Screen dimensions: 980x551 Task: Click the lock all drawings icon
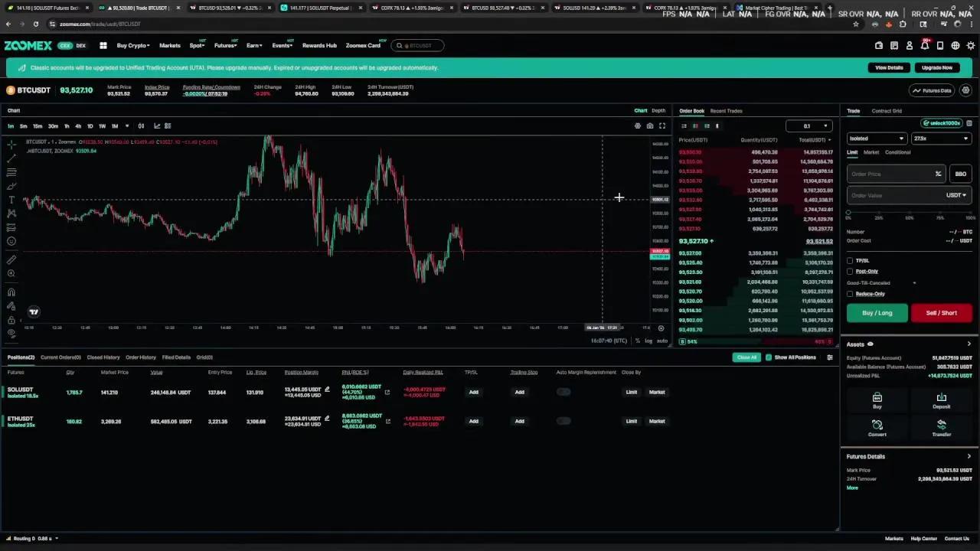[x=11, y=320]
